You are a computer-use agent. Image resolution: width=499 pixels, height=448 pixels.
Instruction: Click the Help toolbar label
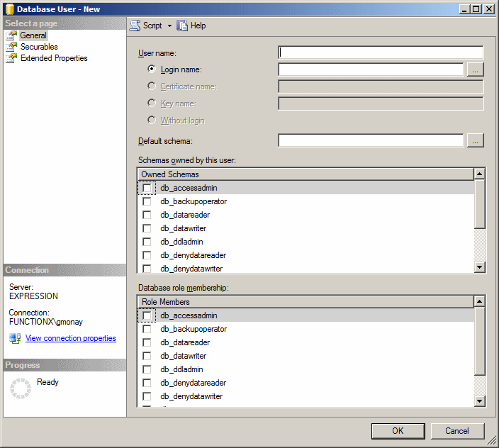tap(198, 26)
